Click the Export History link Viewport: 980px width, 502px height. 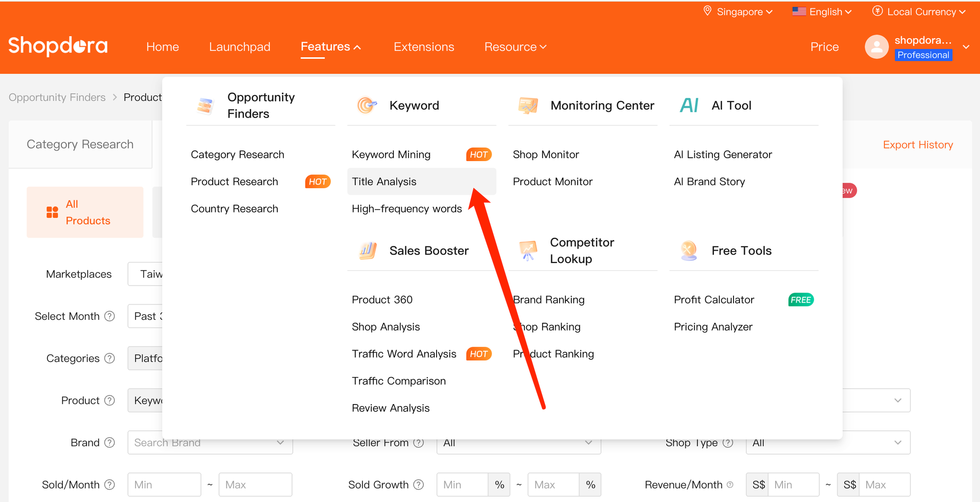coord(918,144)
